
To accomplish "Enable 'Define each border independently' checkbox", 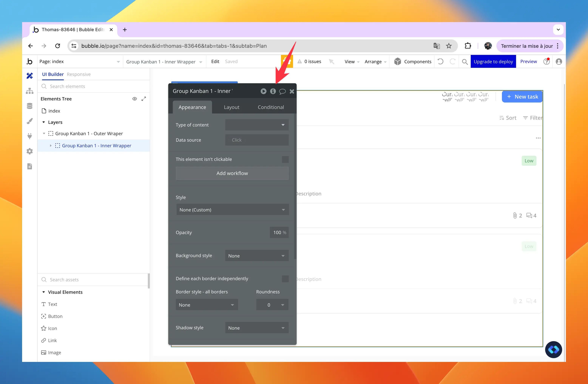I will click(285, 278).
